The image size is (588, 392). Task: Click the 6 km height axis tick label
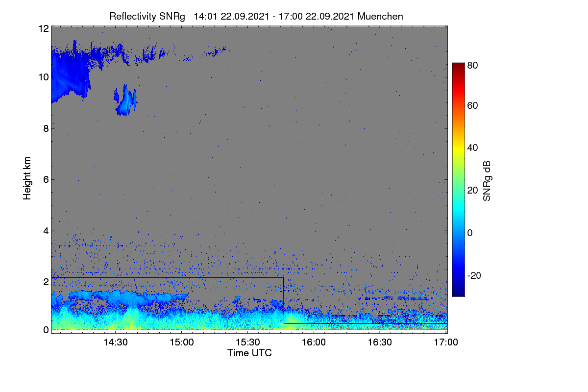coord(46,179)
